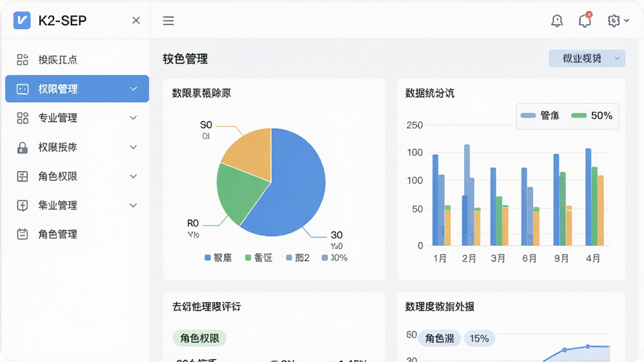Viewport: 644px width, 362px height.
Task: Select the 权限管理 sidebar menu item
Action: pos(77,89)
